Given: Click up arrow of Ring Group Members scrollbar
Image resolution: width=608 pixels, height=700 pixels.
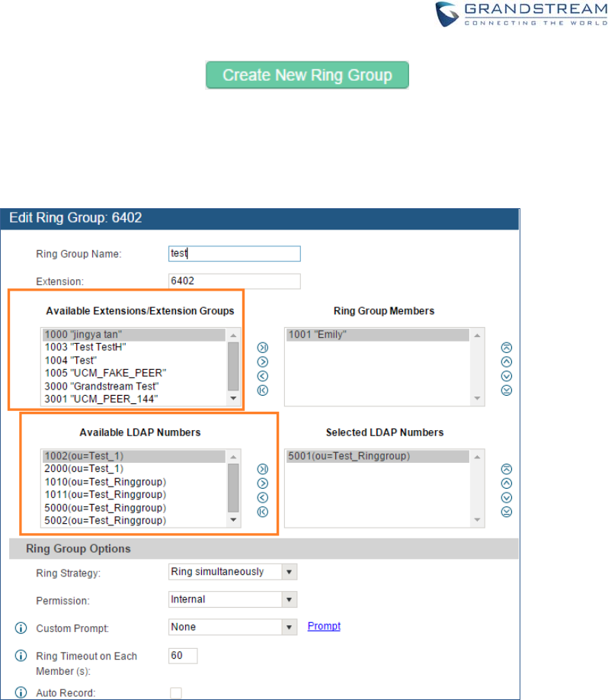Looking at the screenshot, I should click(x=477, y=336).
